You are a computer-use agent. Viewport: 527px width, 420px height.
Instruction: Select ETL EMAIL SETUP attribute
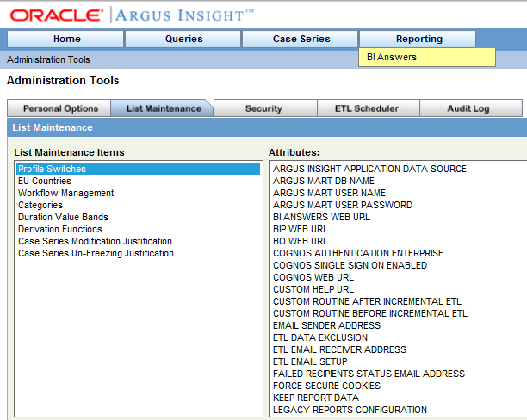coord(310,361)
